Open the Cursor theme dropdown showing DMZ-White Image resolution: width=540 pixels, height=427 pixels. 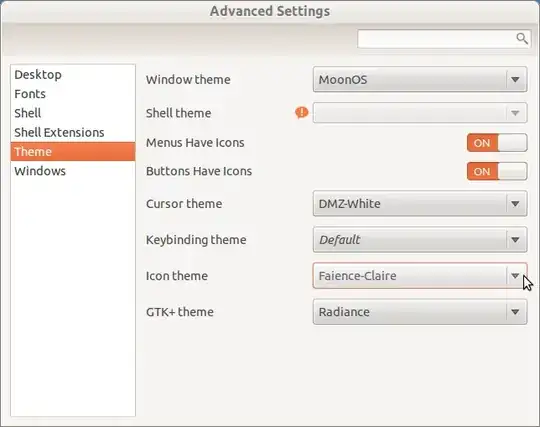pos(420,204)
